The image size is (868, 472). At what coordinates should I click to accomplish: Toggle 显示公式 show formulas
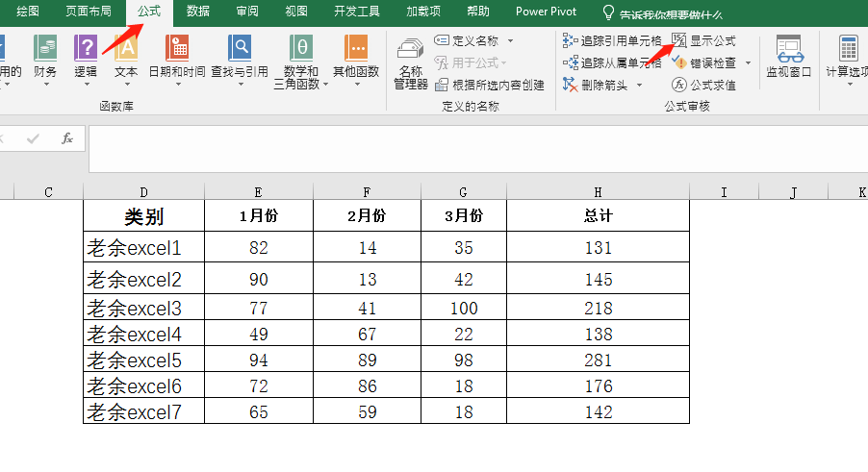(x=704, y=40)
